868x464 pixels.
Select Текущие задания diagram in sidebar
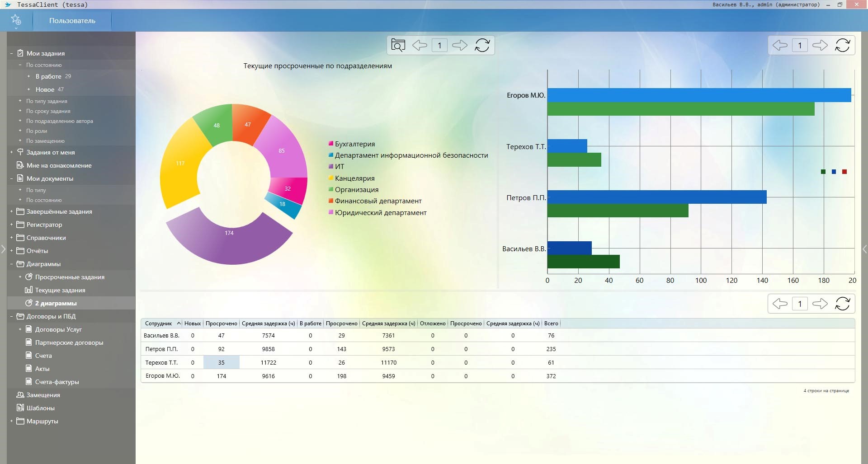(60, 290)
